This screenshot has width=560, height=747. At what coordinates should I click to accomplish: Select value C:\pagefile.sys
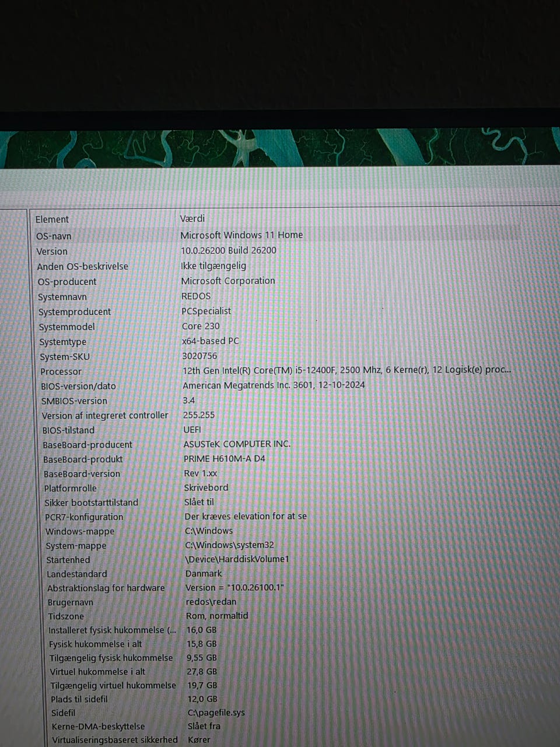[216, 713]
